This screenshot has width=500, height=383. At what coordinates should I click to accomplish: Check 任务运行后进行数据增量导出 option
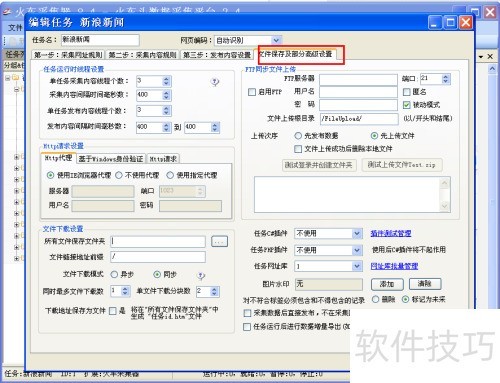tap(247, 327)
